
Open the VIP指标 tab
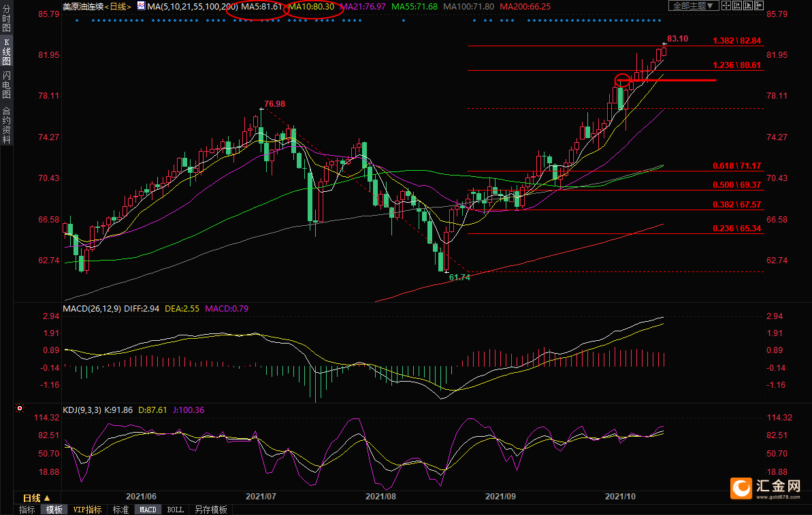pos(88,510)
